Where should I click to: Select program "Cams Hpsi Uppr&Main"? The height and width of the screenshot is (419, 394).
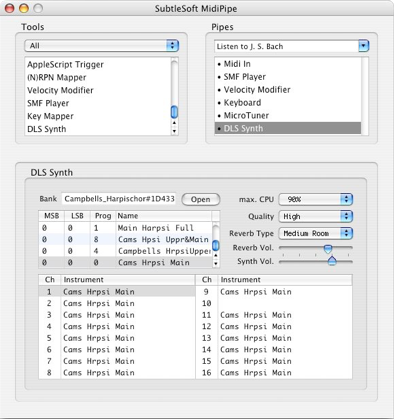[125, 239]
